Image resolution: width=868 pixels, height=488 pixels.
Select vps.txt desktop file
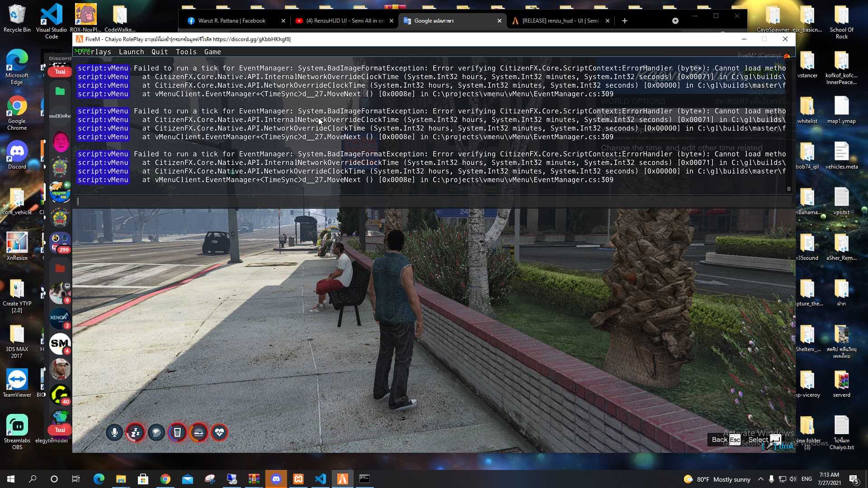(x=841, y=201)
